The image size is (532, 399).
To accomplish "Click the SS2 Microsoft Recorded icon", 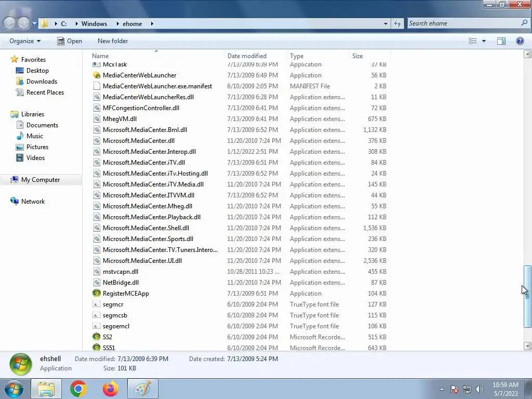I will (x=97, y=337).
